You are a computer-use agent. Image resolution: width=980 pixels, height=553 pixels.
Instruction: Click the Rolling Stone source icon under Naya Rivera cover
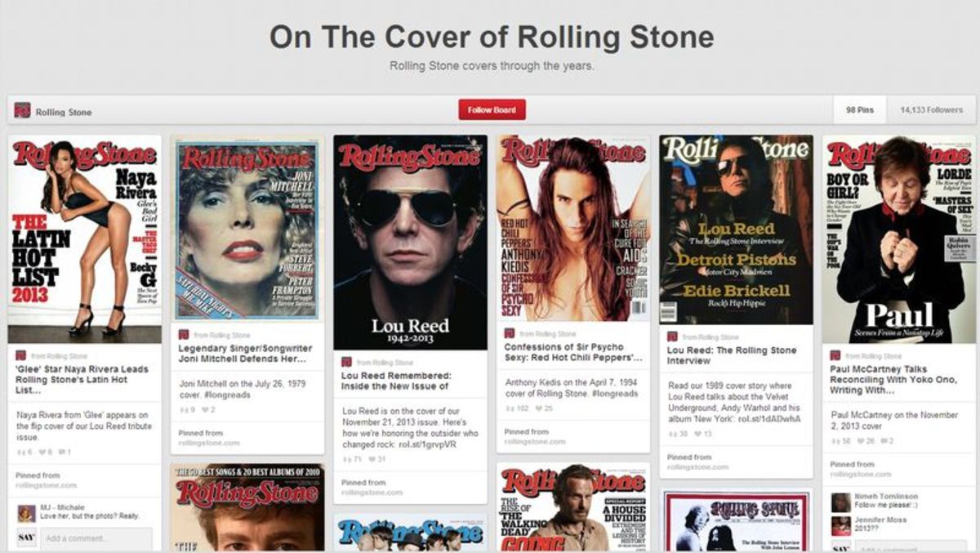click(20, 355)
